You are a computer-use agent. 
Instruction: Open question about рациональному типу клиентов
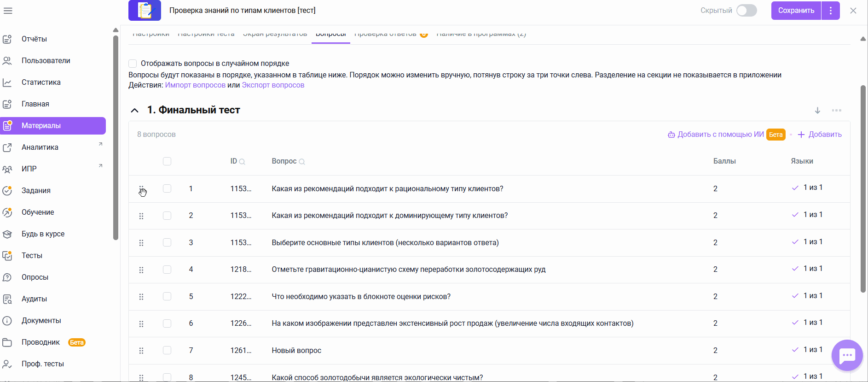click(388, 189)
